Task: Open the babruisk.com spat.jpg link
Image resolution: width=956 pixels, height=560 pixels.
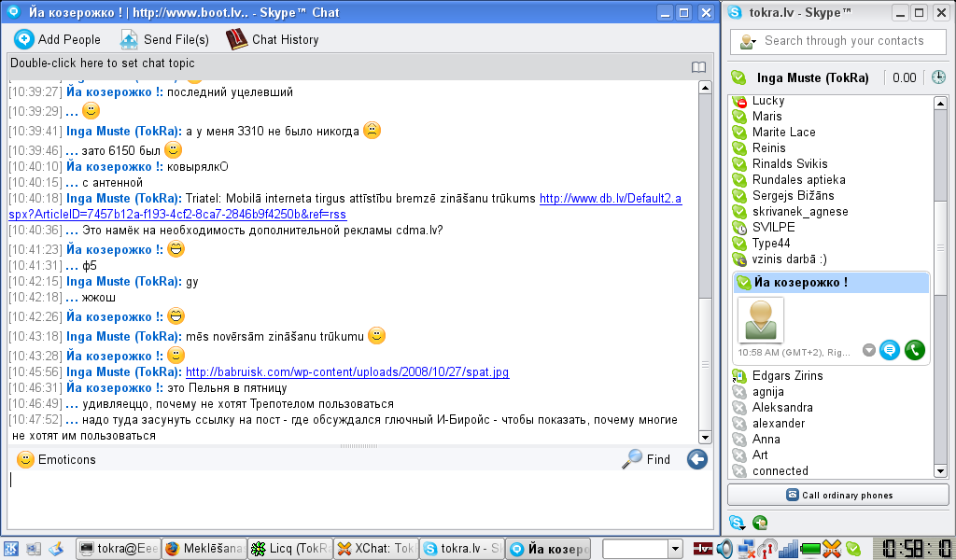Action: coord(347,372)
